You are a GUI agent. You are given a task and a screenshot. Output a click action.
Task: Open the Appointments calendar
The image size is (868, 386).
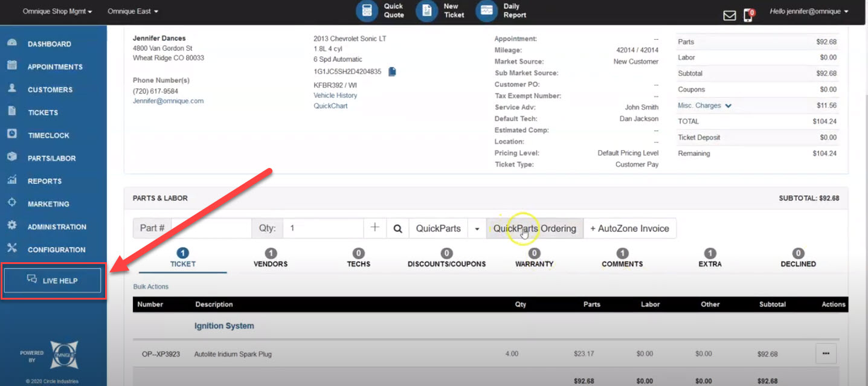[55, 66]
